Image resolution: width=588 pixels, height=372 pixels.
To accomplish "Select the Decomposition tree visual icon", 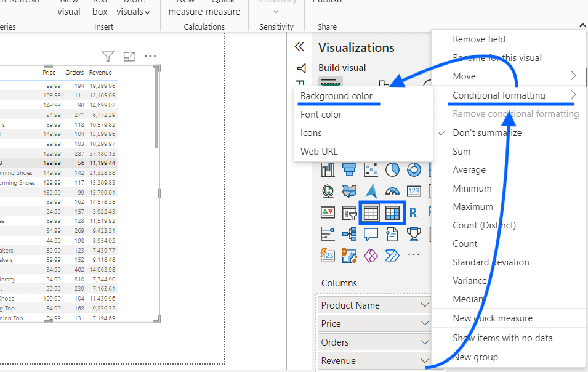I will (349, 235).
